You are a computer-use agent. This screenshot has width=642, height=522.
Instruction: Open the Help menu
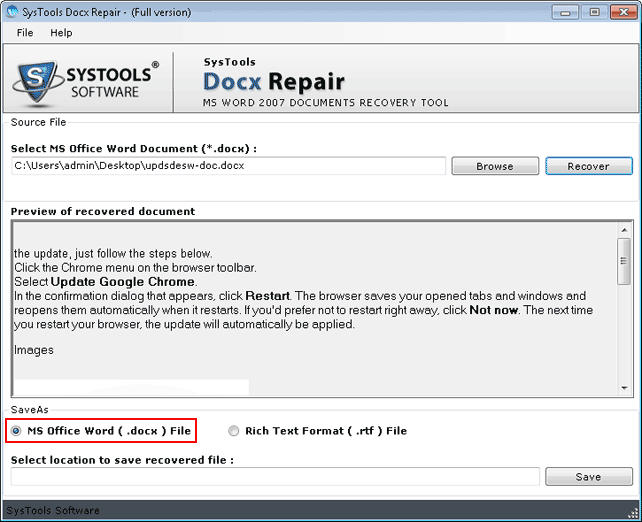(x=61, y=33)
